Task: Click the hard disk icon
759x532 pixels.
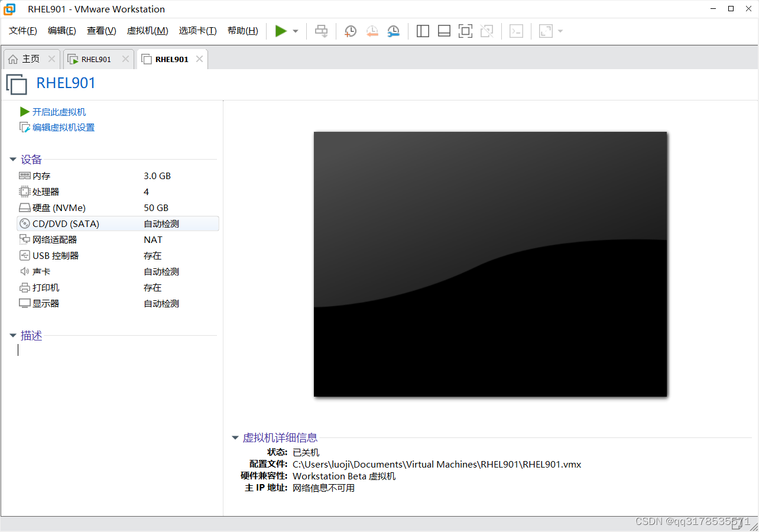Action: 24,207
